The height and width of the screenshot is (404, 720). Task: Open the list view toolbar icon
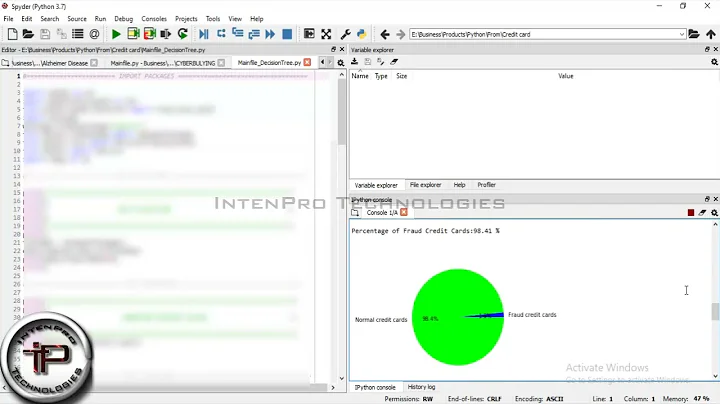click(78, 34)
